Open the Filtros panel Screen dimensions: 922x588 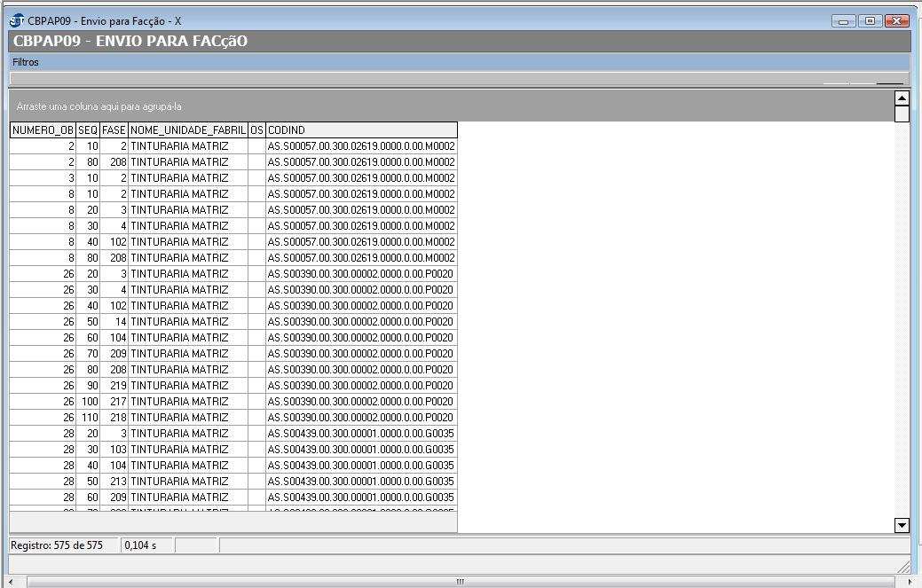[x=26, y=62]
